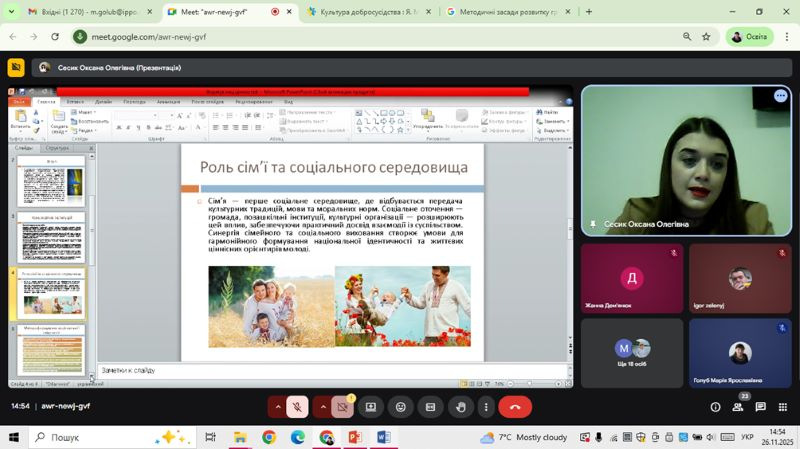Turn on the camera in Meet
The image size is (800, 449).
click(342, 407)
